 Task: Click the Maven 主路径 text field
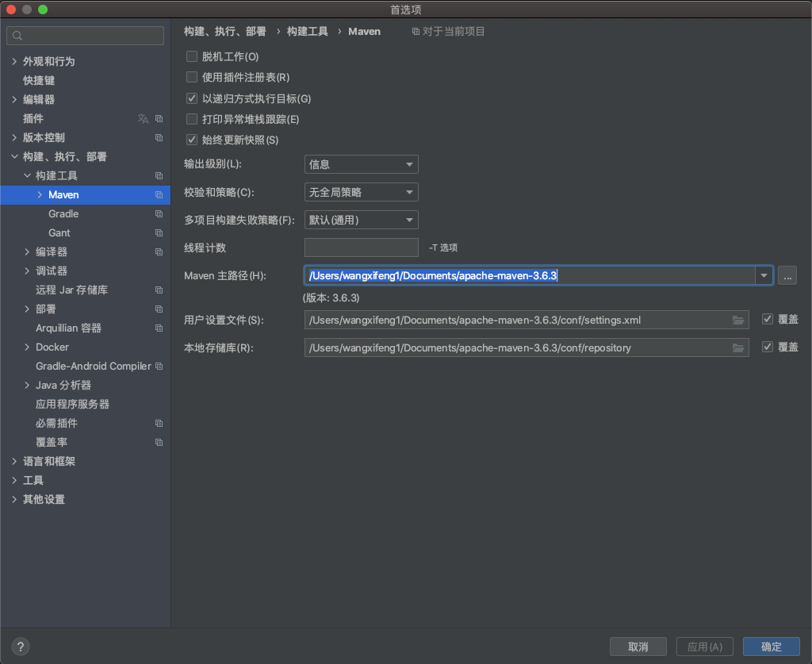[x=529, y=275]
